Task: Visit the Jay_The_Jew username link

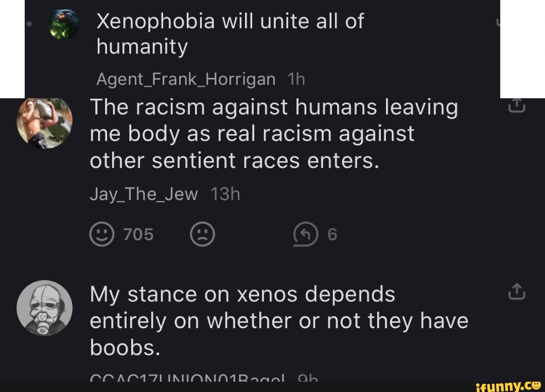Action: point(144,194)
